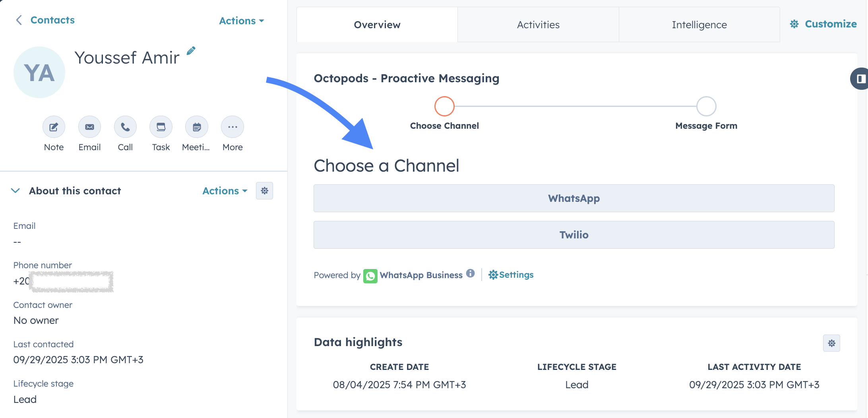Open the More options ellipsis icon

[x=232, y=127]
